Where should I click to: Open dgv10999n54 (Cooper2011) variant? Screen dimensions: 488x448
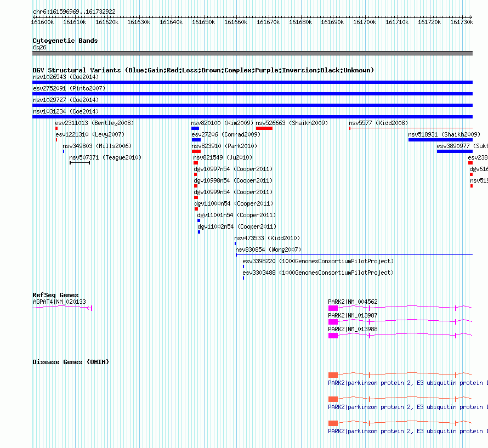click(x=233, y=192)
